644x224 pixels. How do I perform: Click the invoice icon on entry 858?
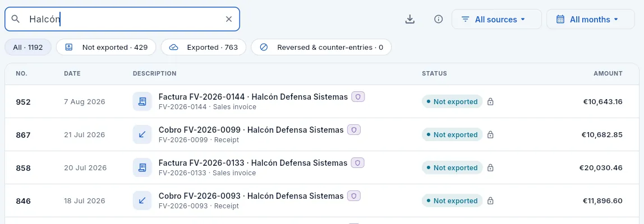coord(142,167)
